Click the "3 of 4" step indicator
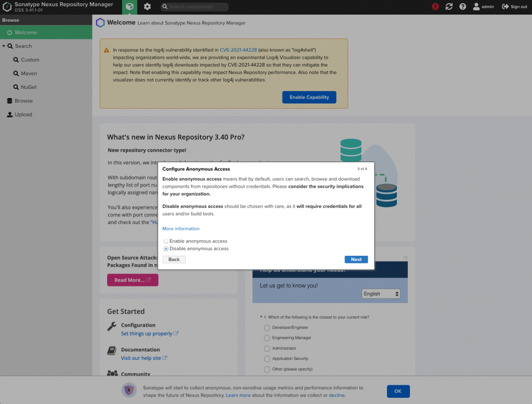This screenshot has width=532, height=404. [x=362, y=169]
